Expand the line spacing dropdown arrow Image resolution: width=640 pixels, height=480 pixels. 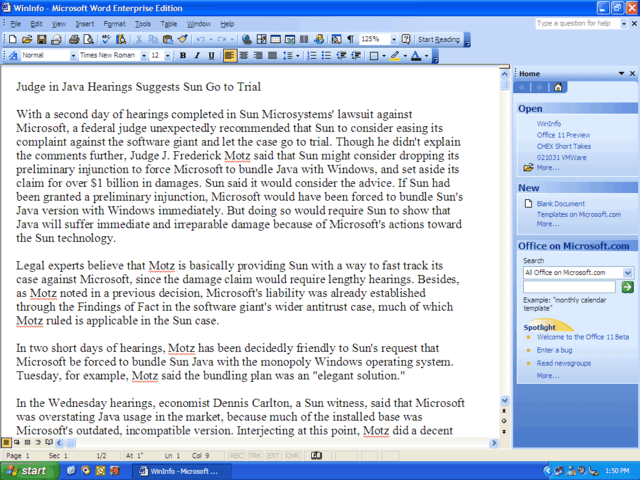298,56
